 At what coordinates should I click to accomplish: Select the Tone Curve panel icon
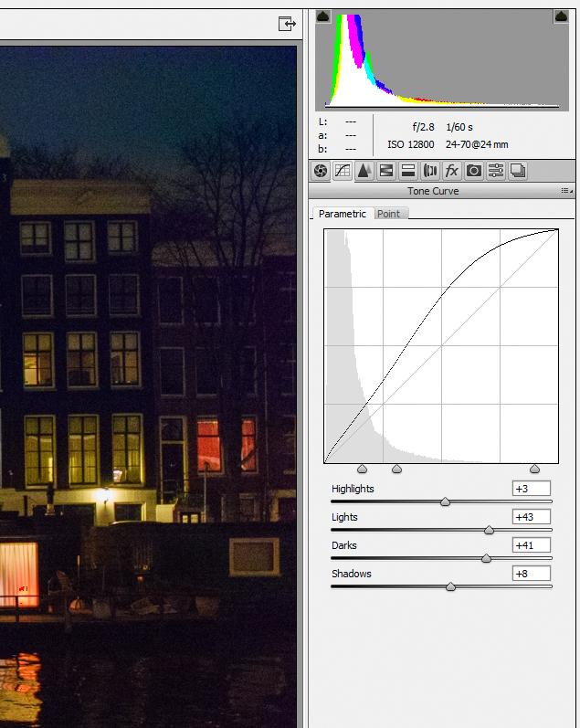[x=343, y=171]
